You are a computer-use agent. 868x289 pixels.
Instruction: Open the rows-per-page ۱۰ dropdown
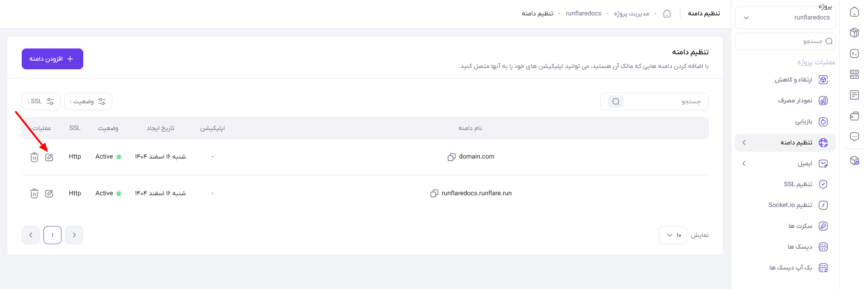tap(673, 235)
